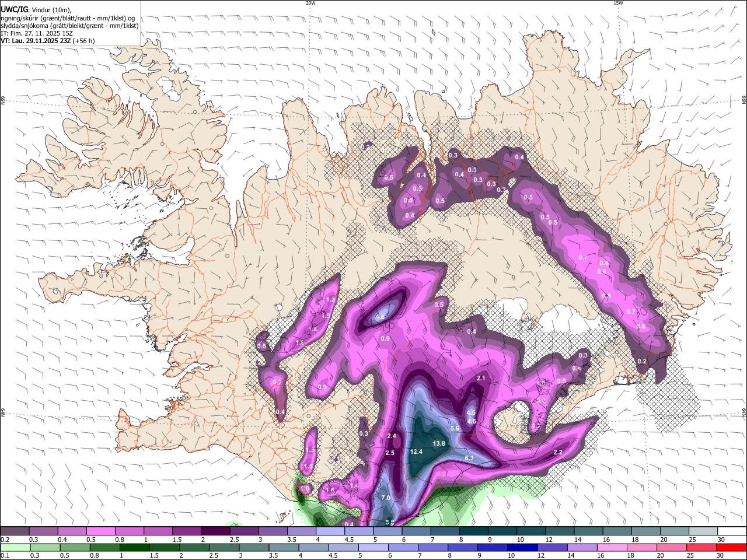
Task: Click the 3.9 precipitation value on the map
Action: [455, 428]
